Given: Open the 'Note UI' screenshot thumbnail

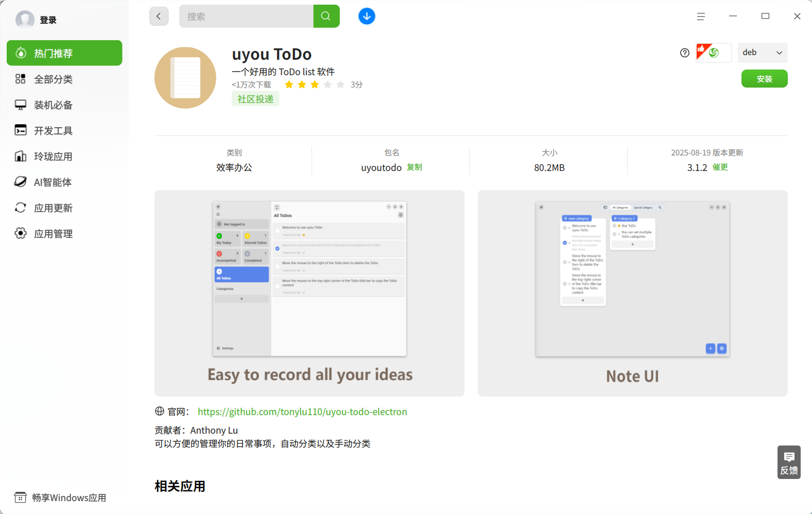Looking at the screenshot, I should pos(633,293).
